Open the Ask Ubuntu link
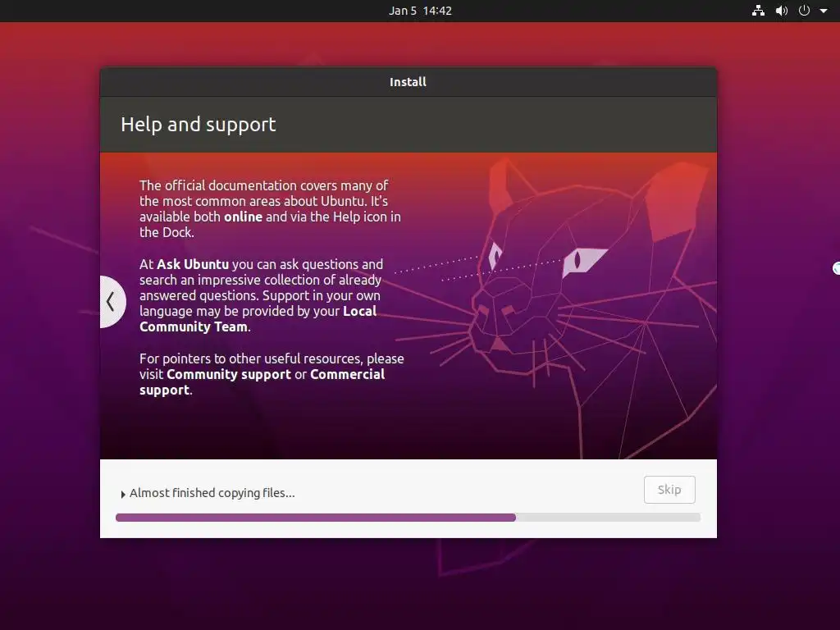Image resolution: width=840 pixels, height=630 pixels. 192,264
